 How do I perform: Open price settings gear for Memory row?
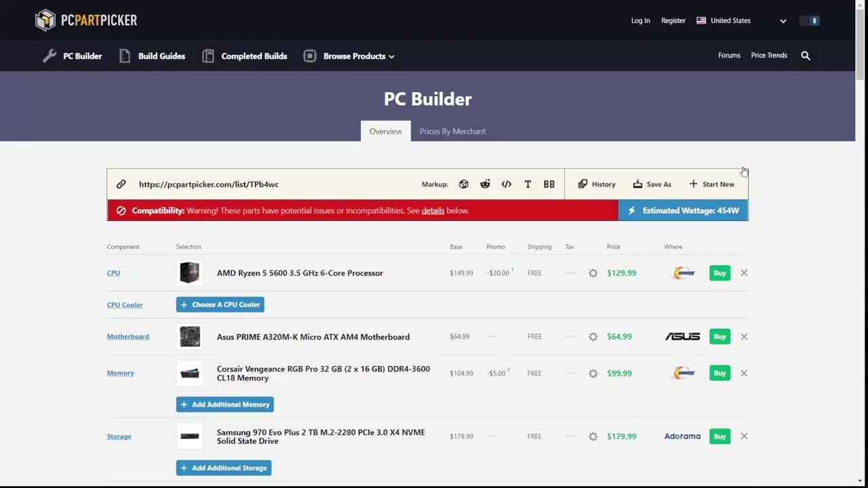tap(593, 373)
